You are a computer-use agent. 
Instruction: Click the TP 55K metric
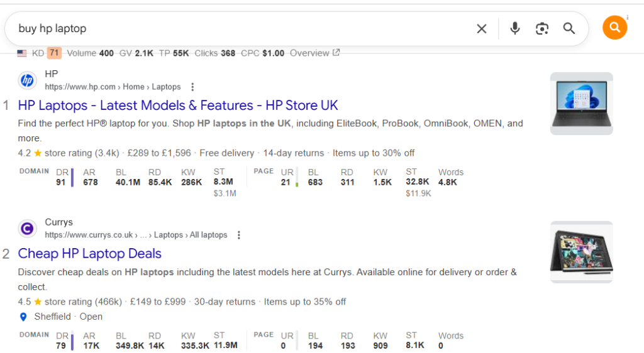coord(174,53)
